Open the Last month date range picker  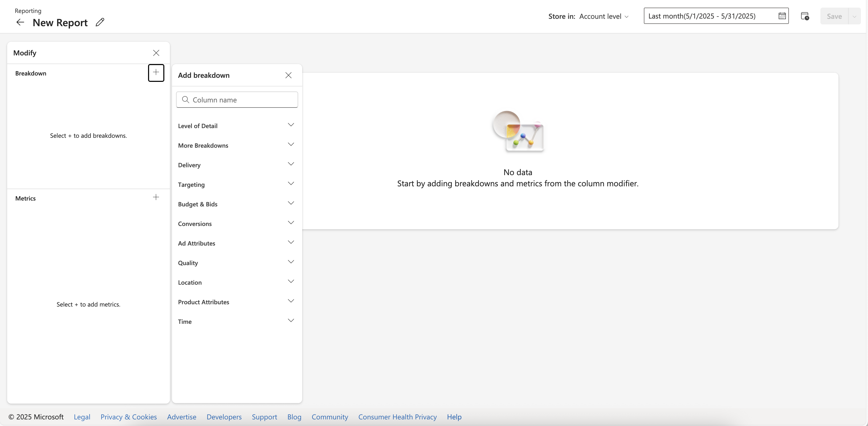coord(716,16)
